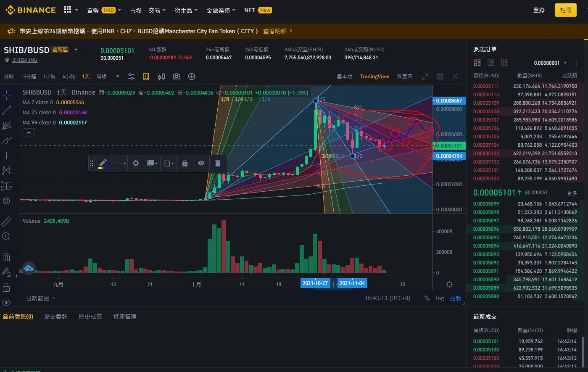The width and height of the screenshot is (588, 372).
Task: Open the line color pencil tool
Action: [103, 163]
